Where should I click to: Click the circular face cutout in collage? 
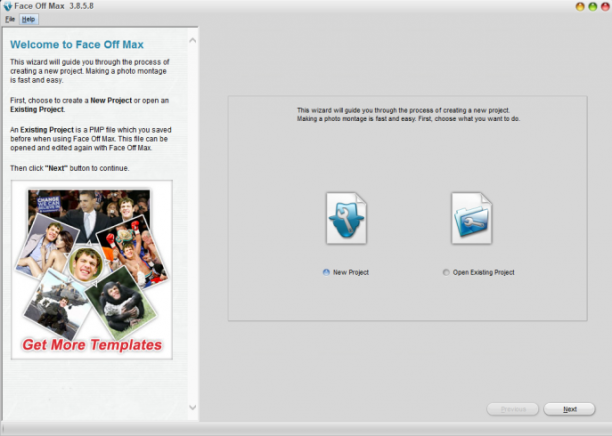[86, 264]
